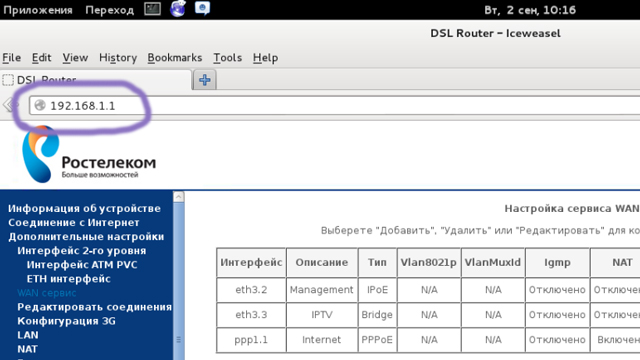640x360 pixels.
Task: Open Конфигурация 3G sidebar page
Action: pos(66,321)
